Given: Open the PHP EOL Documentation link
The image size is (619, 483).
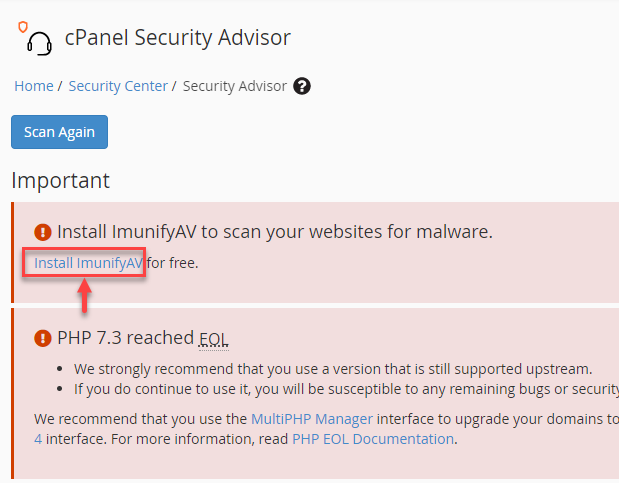Looking at the screenshot, I should pos(373,438).
